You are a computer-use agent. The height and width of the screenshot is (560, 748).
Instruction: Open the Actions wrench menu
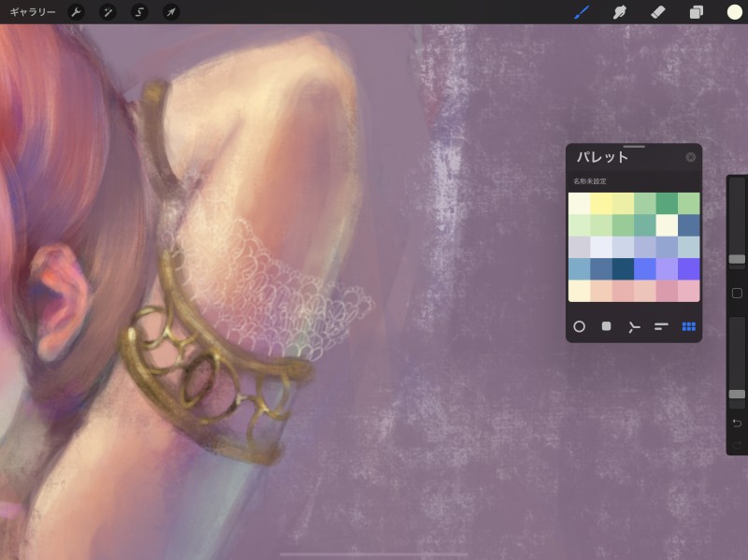77,12
